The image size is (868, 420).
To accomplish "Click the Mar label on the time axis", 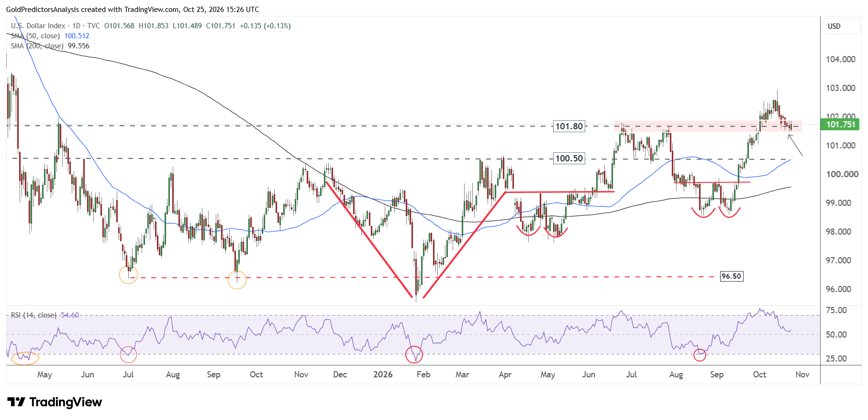I will coord(462,375).
